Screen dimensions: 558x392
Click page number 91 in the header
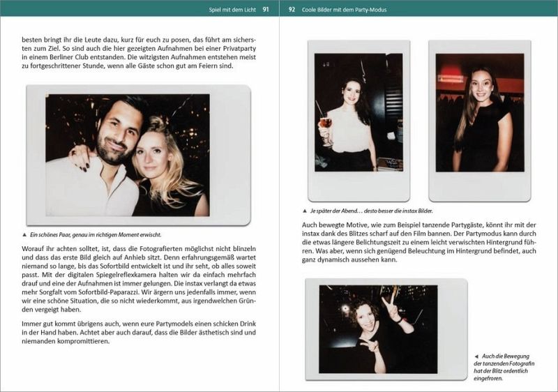coord(266,10)
